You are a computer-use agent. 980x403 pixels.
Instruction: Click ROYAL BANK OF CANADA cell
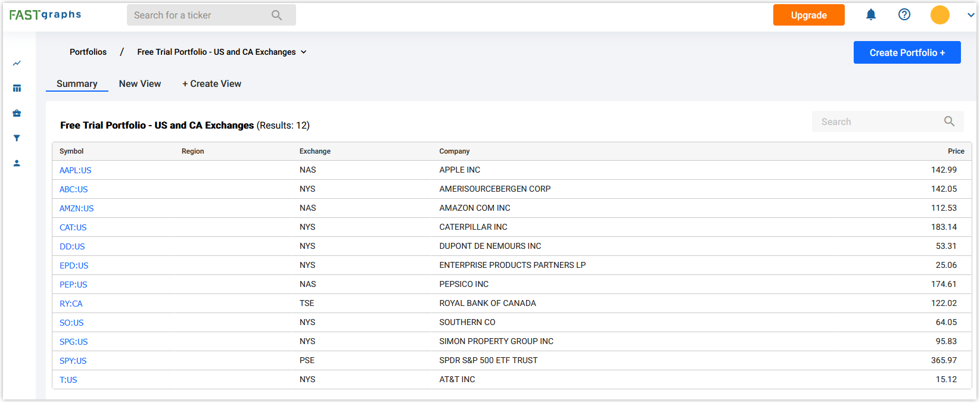point(488,303)
